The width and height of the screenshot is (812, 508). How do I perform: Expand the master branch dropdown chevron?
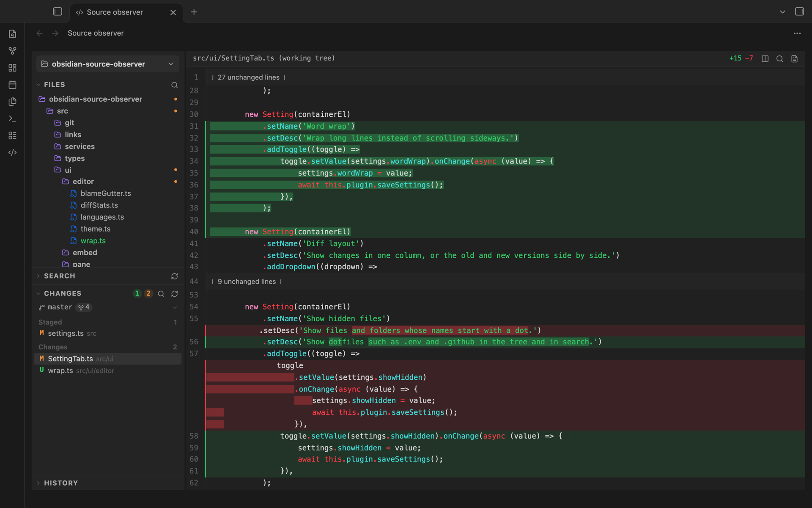[x=175, y=307]
